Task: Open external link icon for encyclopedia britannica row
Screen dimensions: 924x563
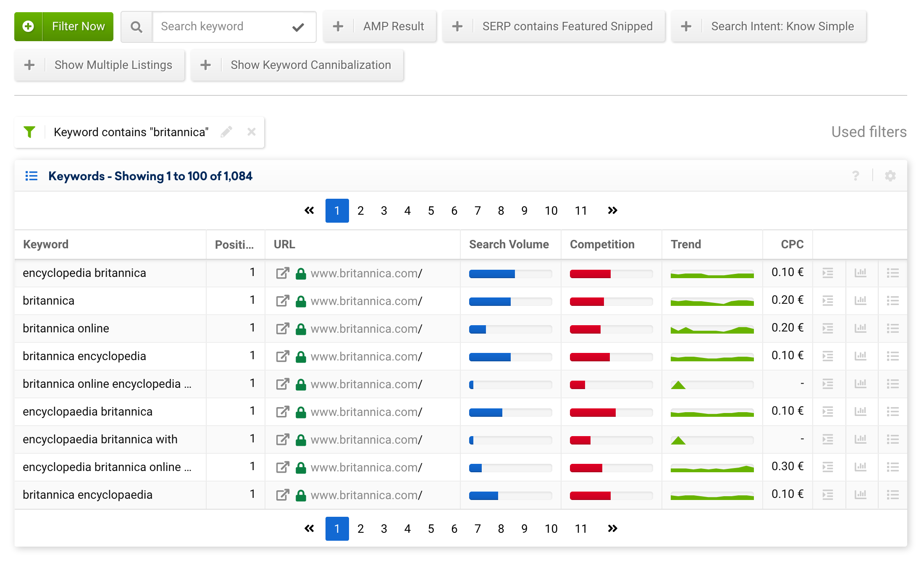Action: (283, 273)
